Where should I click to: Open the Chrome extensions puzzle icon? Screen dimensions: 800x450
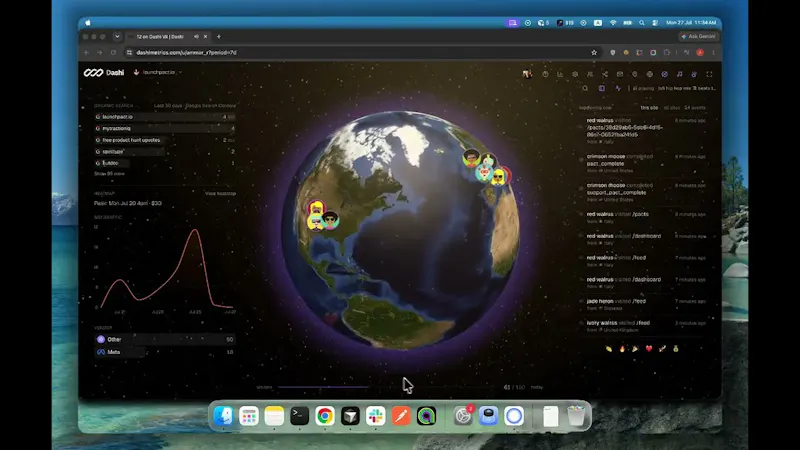click(x=667, y=53)
